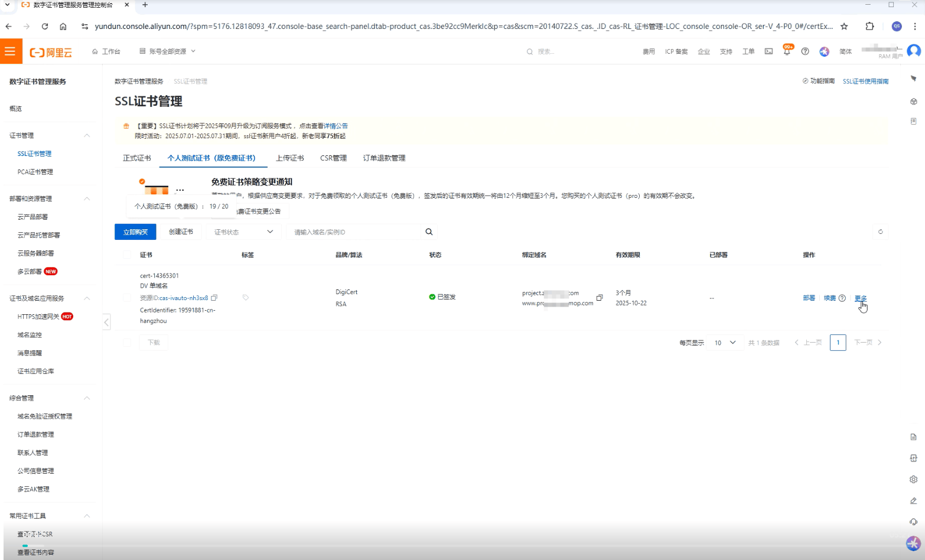Viewport: 925px width, 560px height.
Task: Click the Aliyun logo
Action: [51, 52]
